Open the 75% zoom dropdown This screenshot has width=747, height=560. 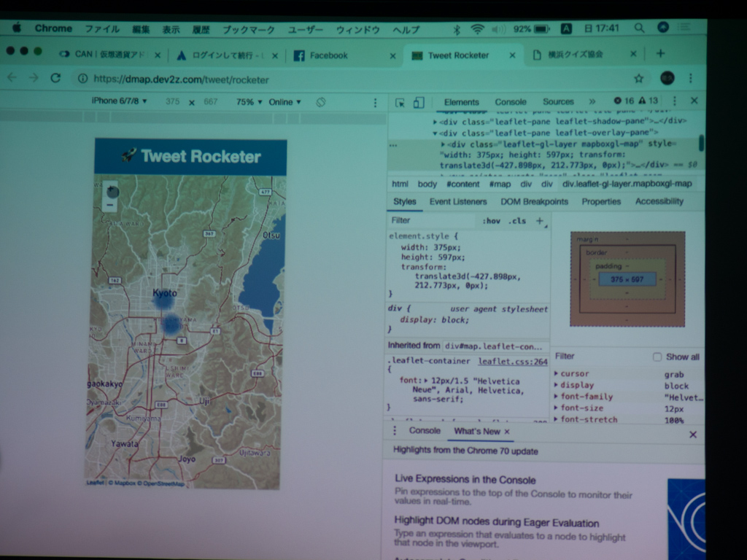[249, 102]
